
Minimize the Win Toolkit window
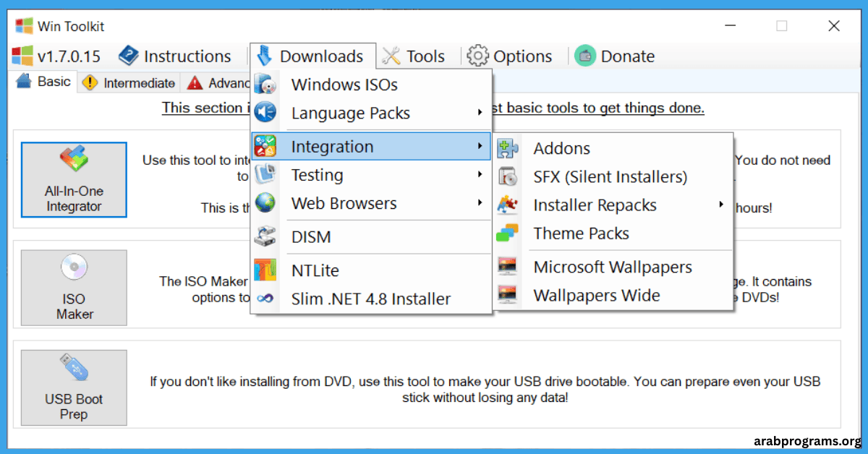click(729, 26)
